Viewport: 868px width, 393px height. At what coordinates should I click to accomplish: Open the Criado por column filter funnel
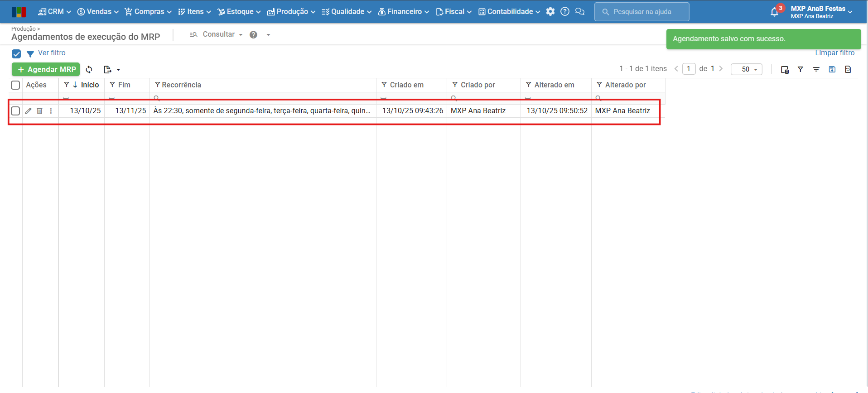pos(455,85)
